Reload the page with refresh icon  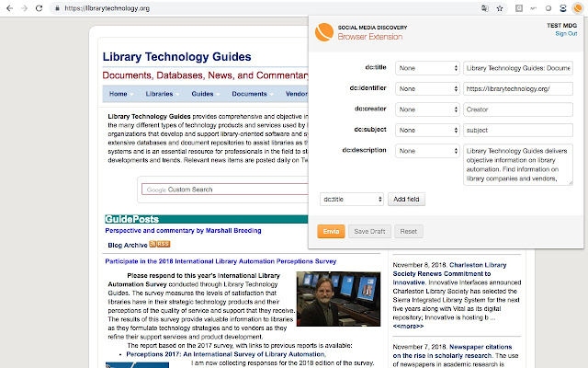tap(39, 8)
